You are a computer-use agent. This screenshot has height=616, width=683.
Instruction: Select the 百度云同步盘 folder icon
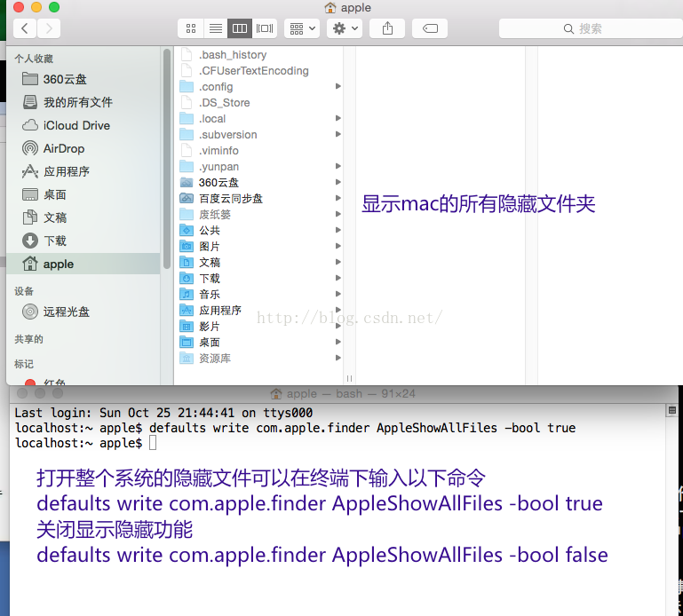tap(187, 199)
